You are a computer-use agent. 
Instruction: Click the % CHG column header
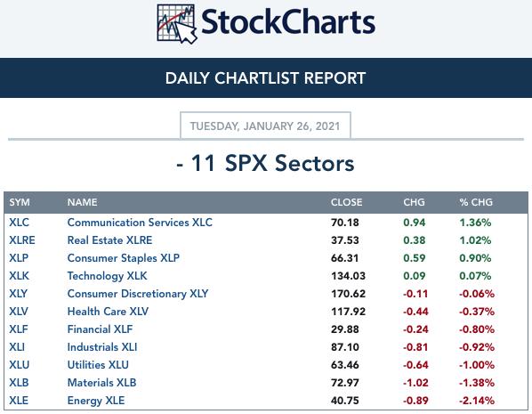476,202
